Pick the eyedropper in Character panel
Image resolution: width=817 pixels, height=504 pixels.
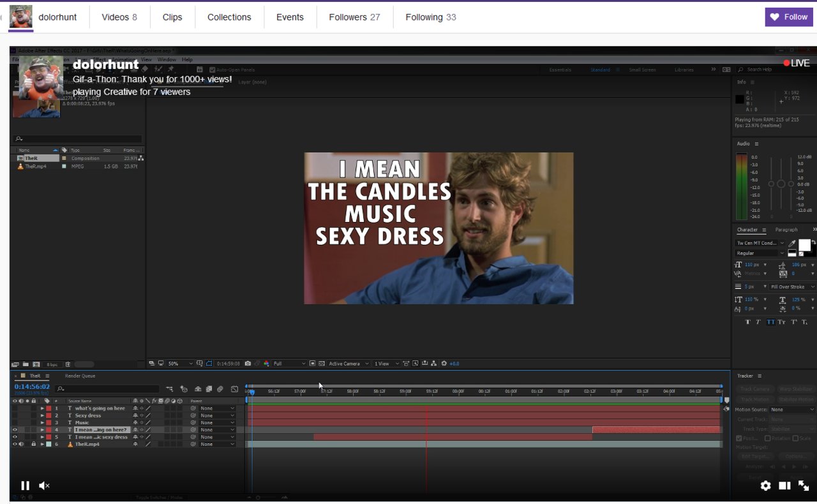(792, 243)
